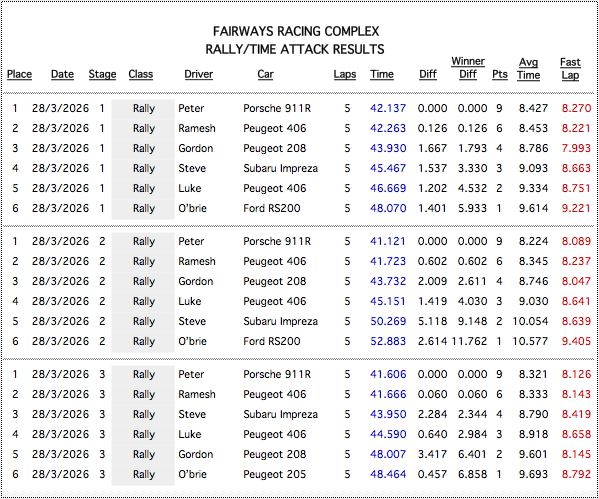Select O'brie's Peugeot 205 car entry

(275, 474)
